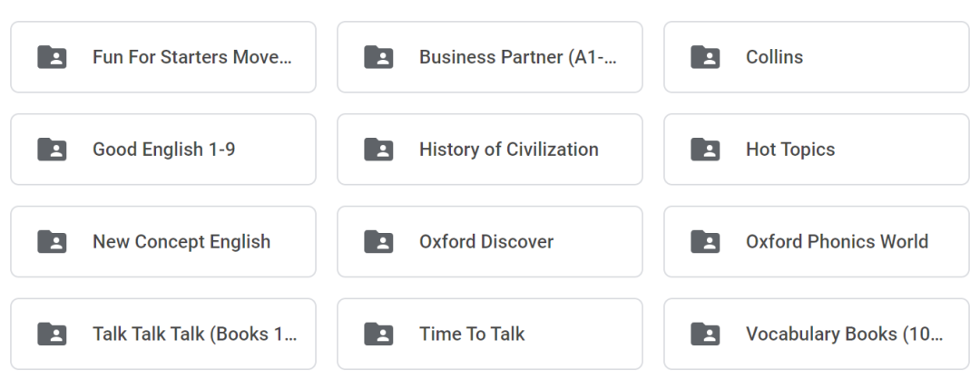Select the Fun For Starters Move folder
This screenshot has height=388, width=980.
[163, 57]
